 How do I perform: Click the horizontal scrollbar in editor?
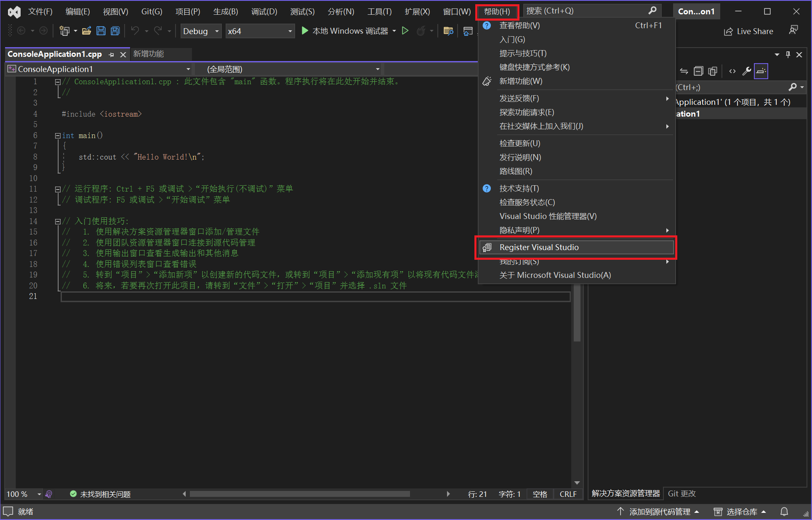300,494
